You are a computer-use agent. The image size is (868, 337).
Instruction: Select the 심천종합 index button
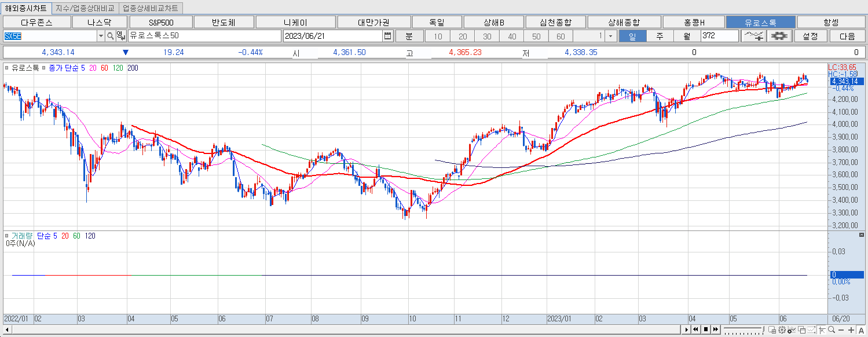tap(555, 22)
